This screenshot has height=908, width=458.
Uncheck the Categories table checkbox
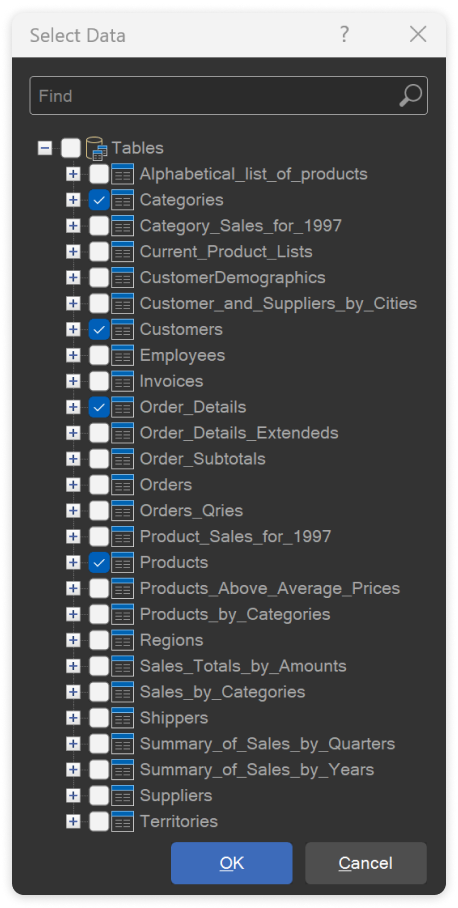click(x=99, y=200)
